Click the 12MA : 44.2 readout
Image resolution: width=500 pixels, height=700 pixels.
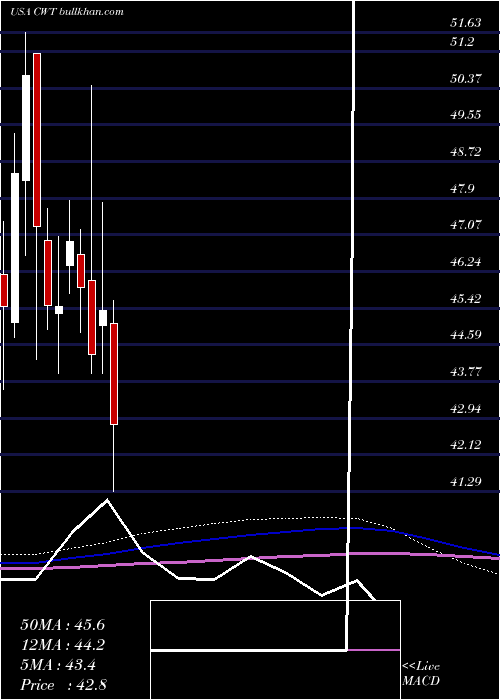click(62, 645)
